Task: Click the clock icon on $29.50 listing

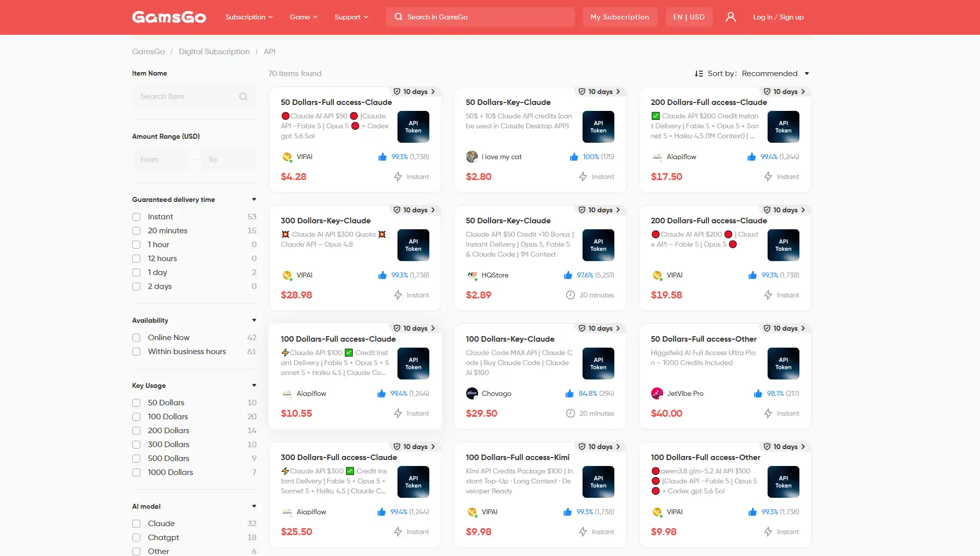Action: tap(571, 413)
